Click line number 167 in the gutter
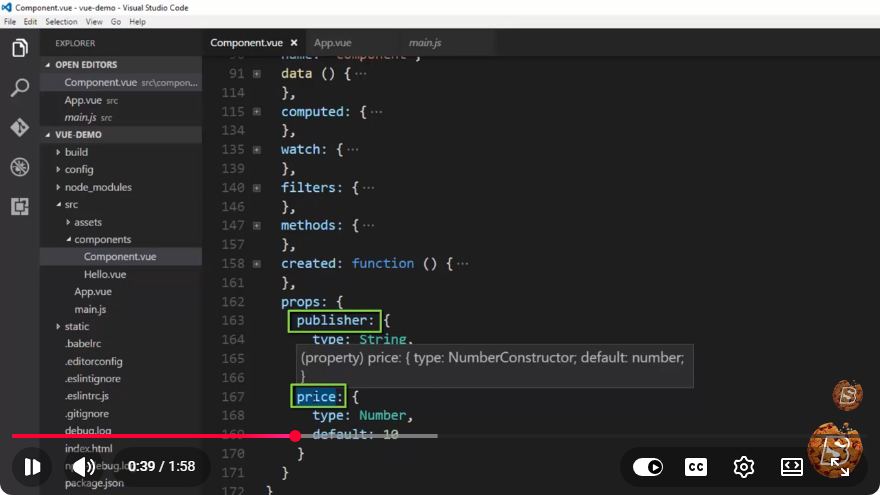Viewport: 880px width, 495px height. [233, 397]
